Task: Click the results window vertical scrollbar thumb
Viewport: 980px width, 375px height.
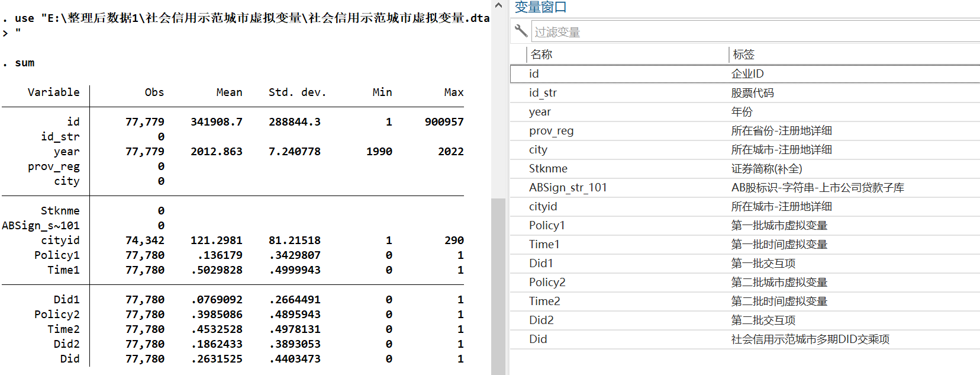Action: (x=498, y=286)
